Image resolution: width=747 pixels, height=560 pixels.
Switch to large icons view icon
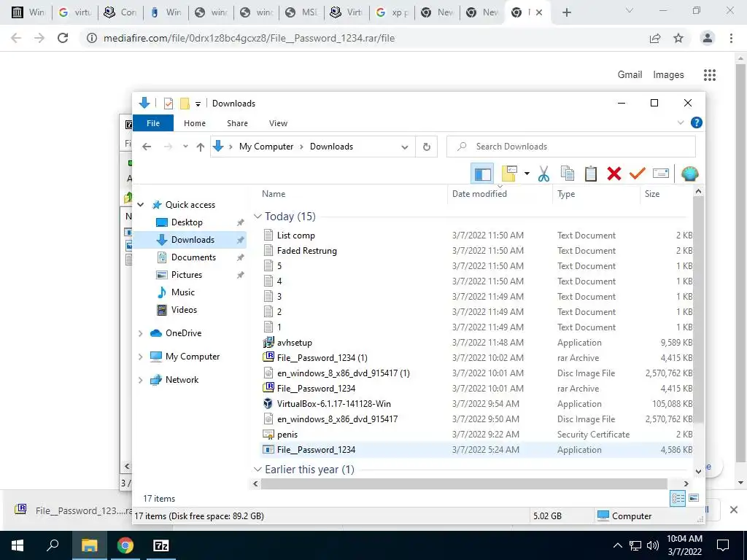[x=694, y=498]
